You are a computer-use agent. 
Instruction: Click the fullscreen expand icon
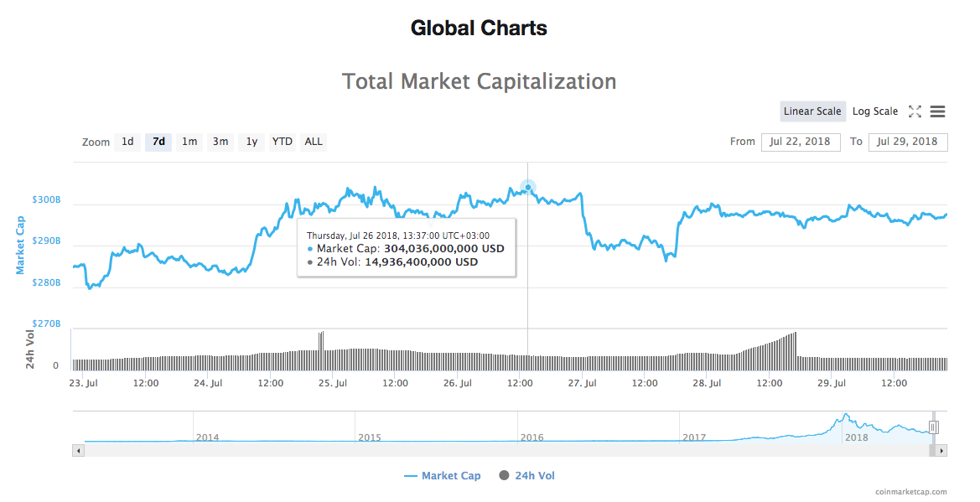pos(914,111)
